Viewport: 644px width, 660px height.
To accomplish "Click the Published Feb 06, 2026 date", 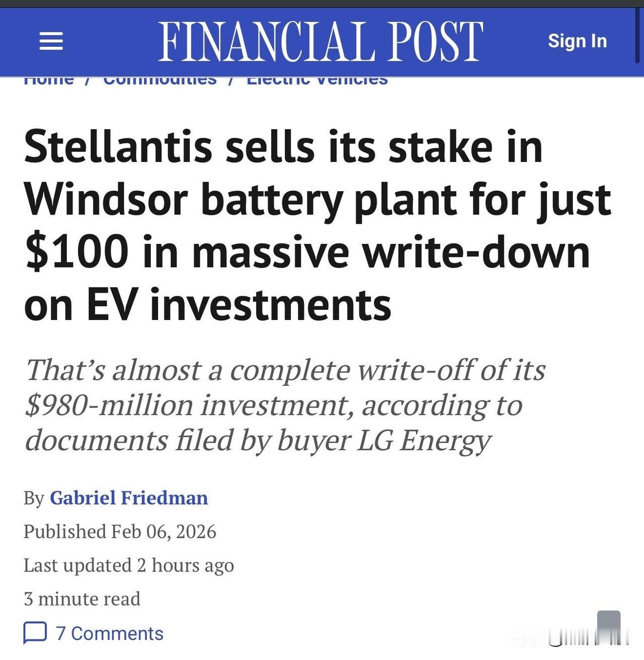I will (120, 531).
